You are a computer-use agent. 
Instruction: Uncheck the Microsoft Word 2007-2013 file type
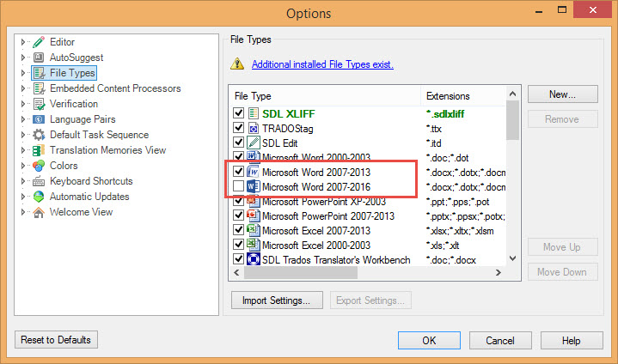[238, 172]
